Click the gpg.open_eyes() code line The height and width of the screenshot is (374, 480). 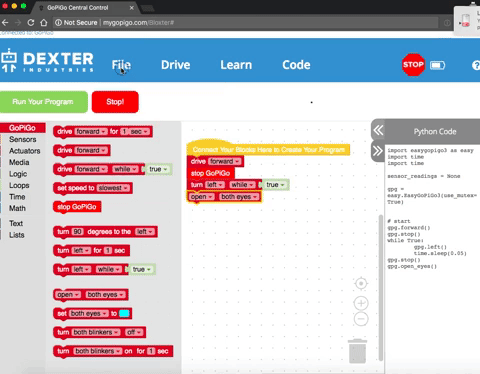point(412,266)
